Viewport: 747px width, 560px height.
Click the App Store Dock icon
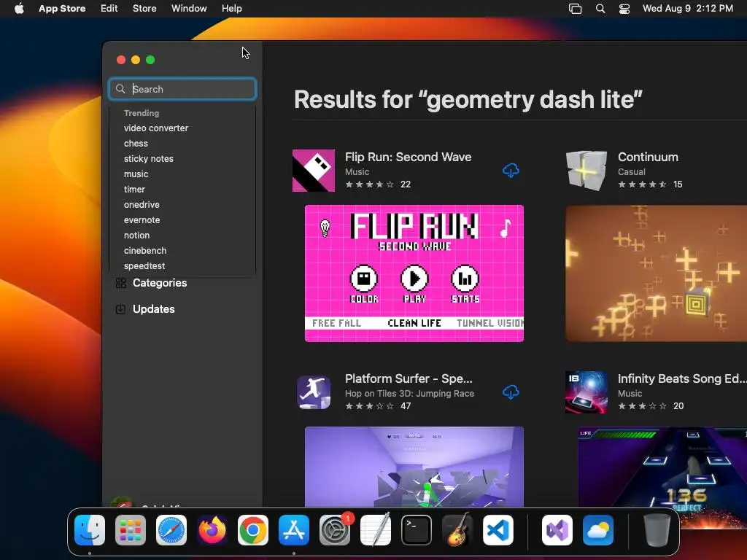294,530
